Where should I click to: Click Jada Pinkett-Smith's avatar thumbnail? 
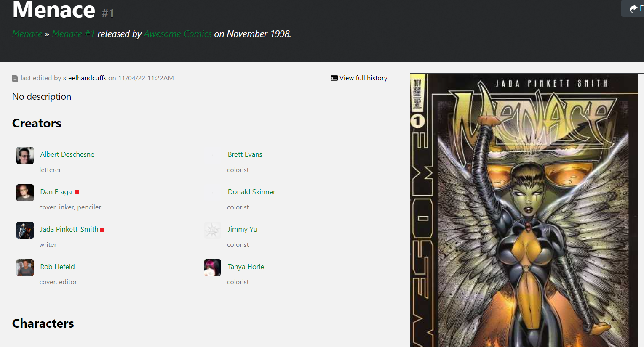25,230
